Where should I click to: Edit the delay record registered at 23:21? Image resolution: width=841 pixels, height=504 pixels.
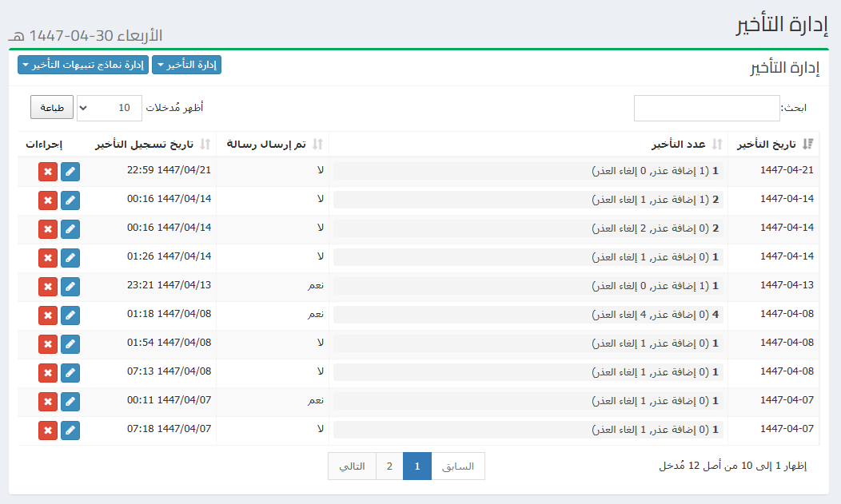tap(70, 287)
